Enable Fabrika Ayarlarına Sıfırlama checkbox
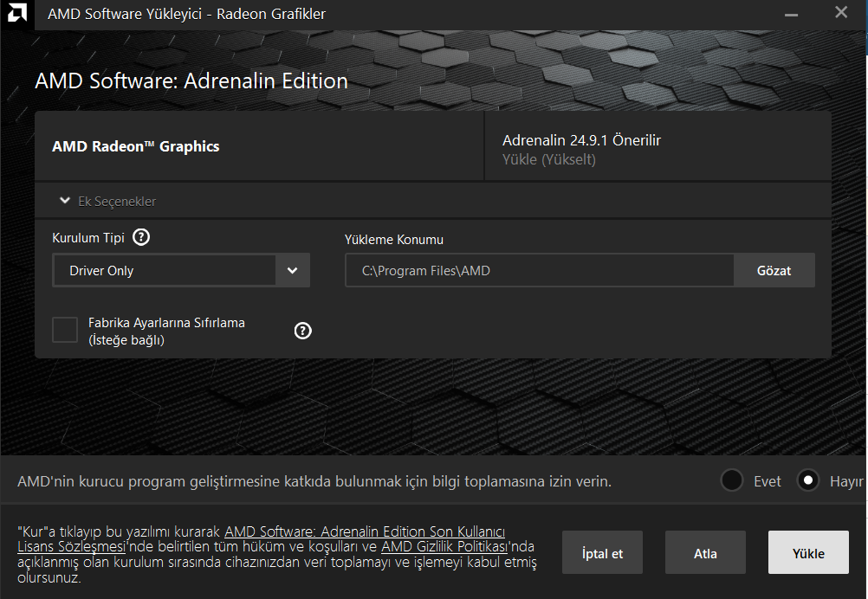Image resolution: width=868 pixels, height=599 pixels. pos(65,330)
